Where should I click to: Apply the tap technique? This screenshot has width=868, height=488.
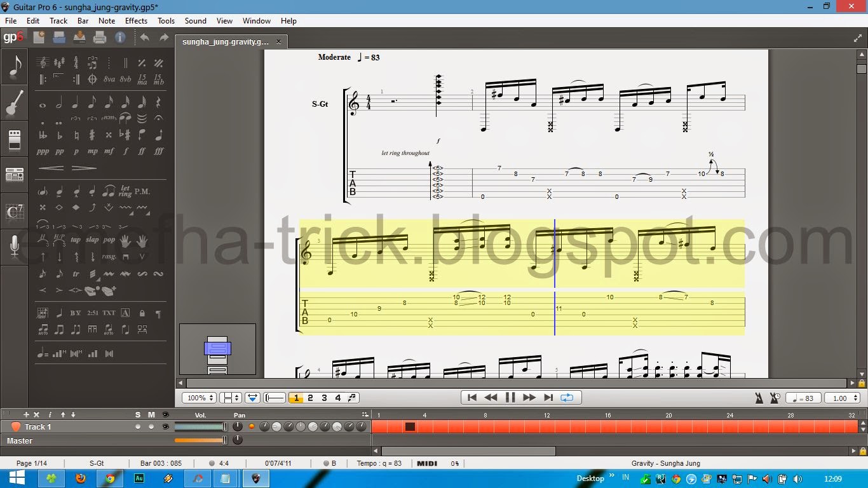pos(76,240)
